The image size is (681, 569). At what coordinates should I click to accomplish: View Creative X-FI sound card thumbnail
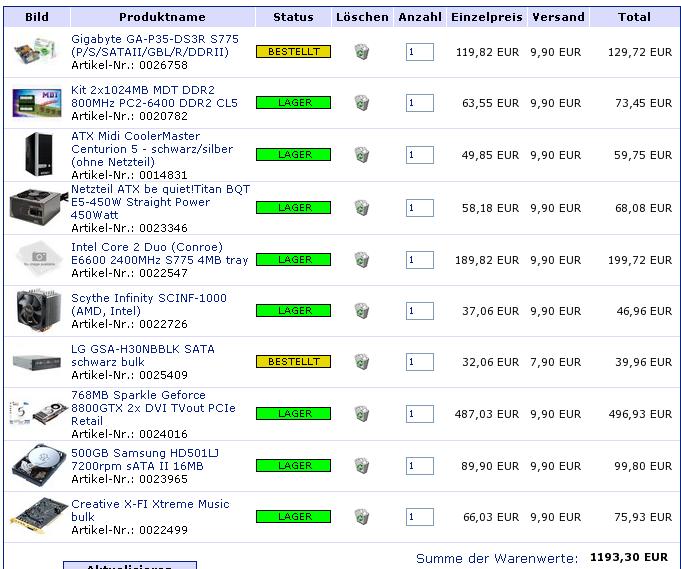tap(39, 516)
